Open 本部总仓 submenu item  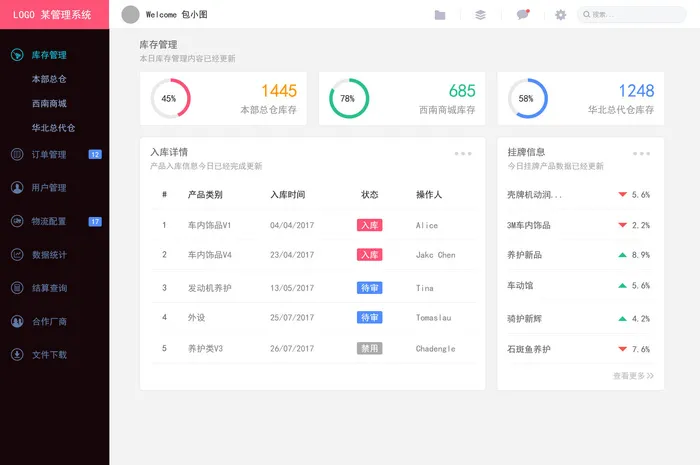[x=49, y=79]
